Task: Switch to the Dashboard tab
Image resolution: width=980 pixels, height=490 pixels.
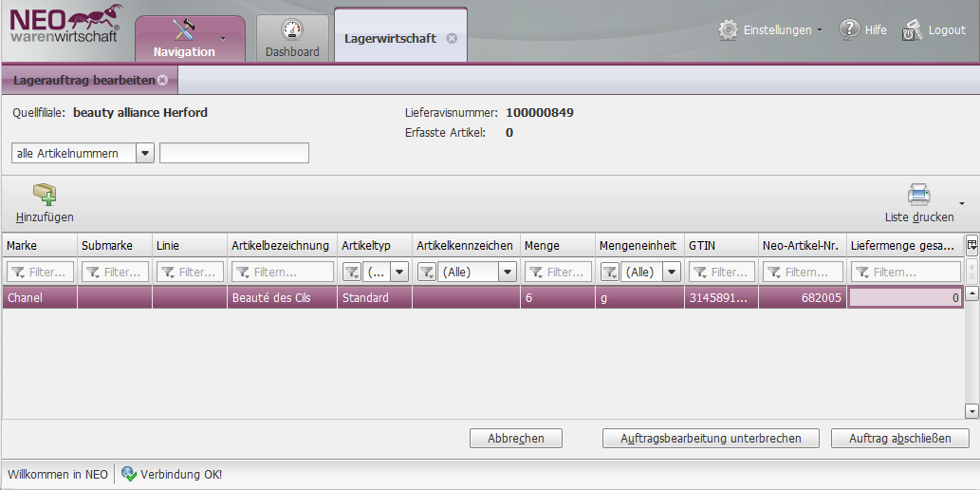Action: (x=292, y=39)
